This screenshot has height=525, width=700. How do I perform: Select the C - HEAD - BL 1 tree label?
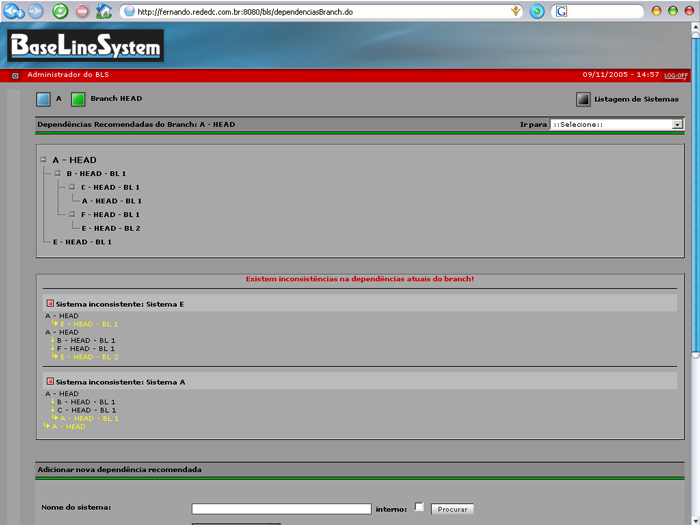(110, 187)
